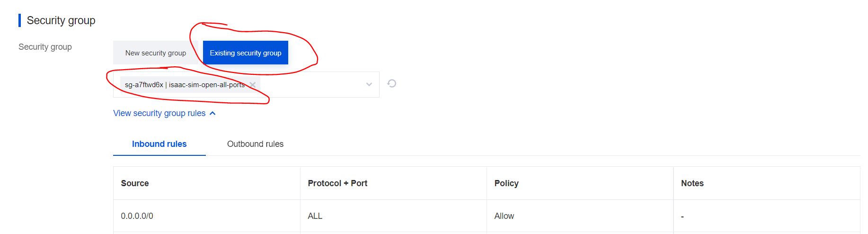Select the 0.0.0.0/0 source cell
The height and width of the screenshot is (234, 868).
point(137,216)
